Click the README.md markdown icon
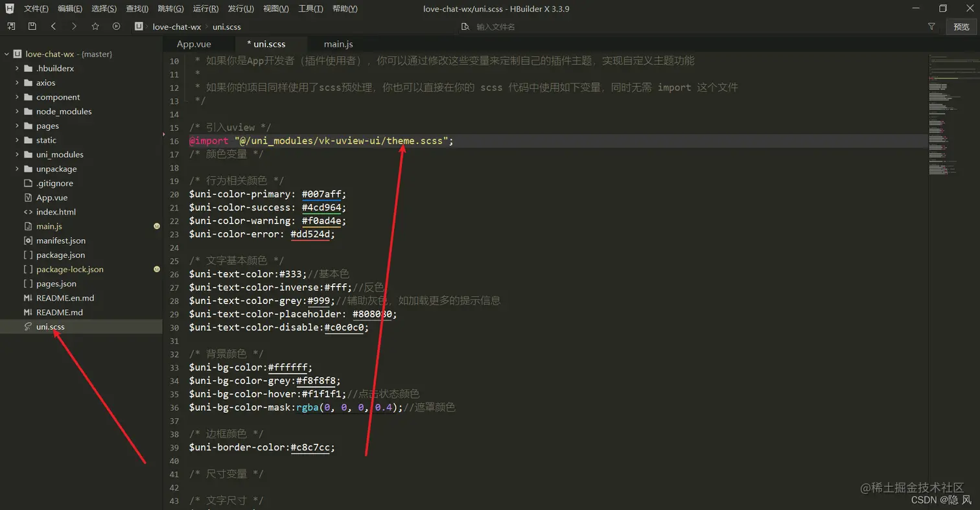980x510 pixels. tap(28, 312)
